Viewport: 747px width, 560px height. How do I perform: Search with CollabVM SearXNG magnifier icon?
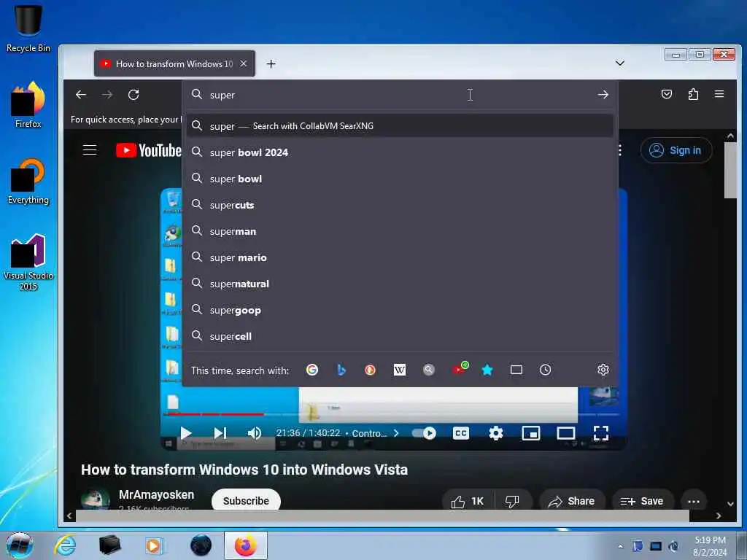(429, 370)
